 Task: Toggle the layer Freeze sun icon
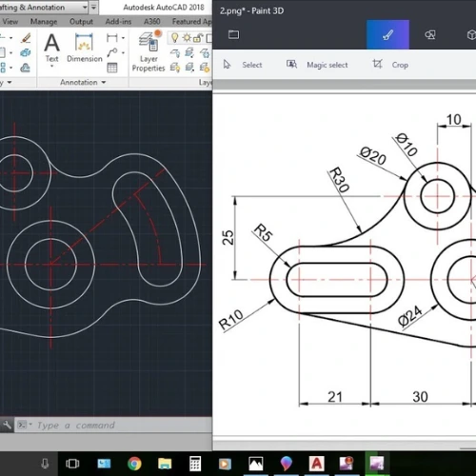(187, 38)
